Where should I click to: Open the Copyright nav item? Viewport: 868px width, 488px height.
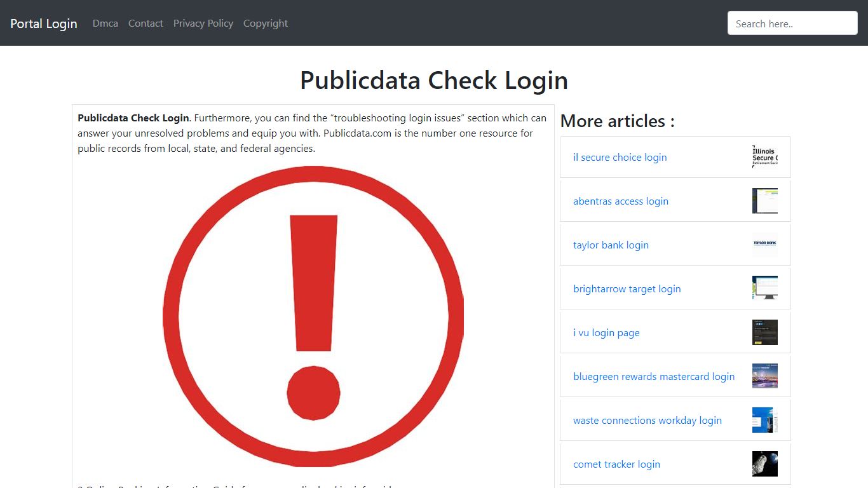point(266,24)
